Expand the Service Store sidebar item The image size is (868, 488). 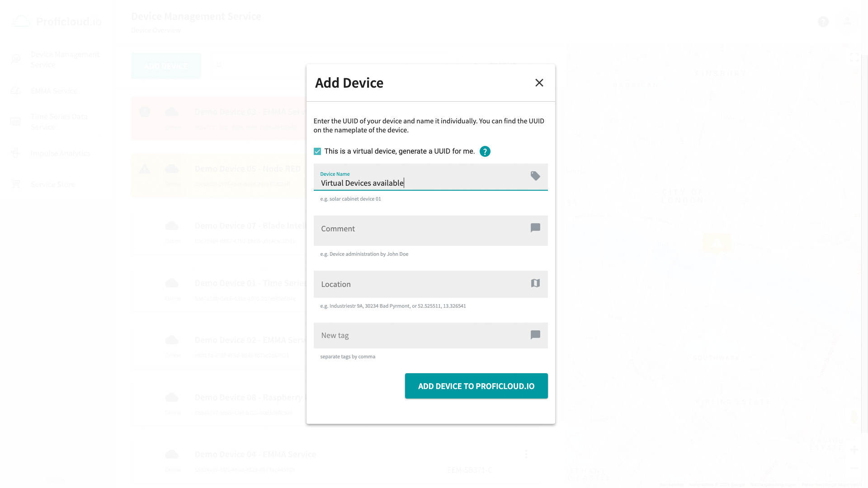coord(52,184)
